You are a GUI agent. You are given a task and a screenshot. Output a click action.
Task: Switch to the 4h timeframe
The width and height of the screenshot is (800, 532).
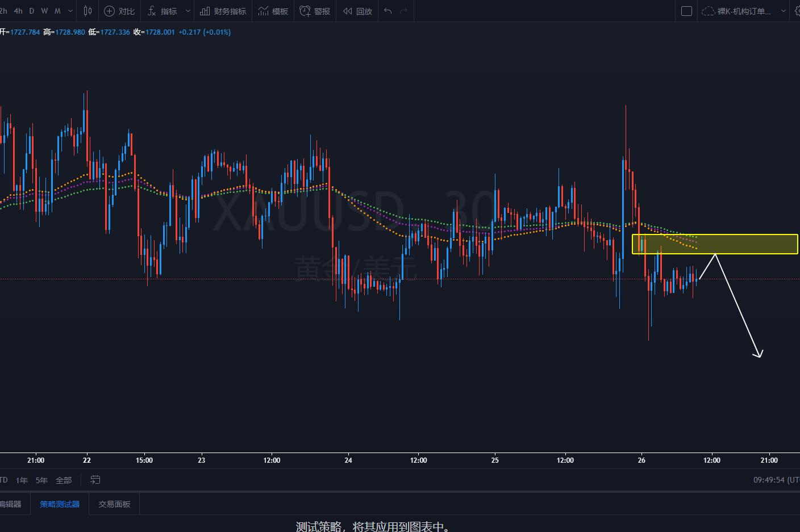18,11
